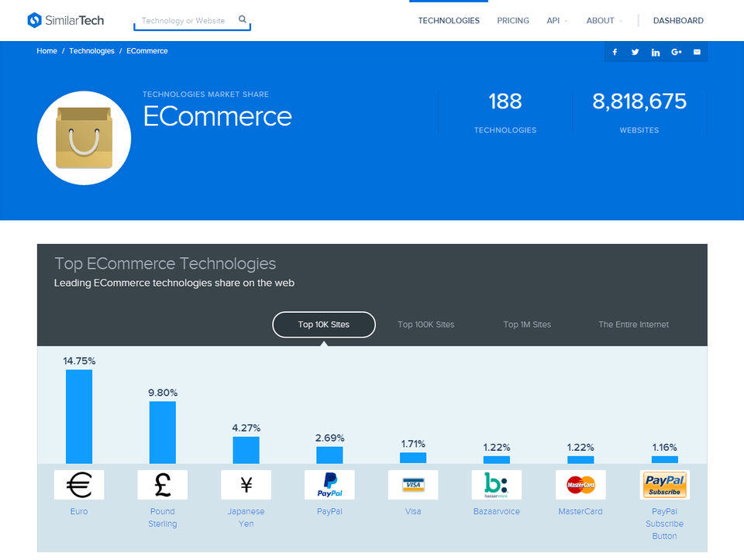The width and height of the screenshot is (744, 560).
Task: Click the Japanese Yen symbol icon
Action: pos(246,485)
